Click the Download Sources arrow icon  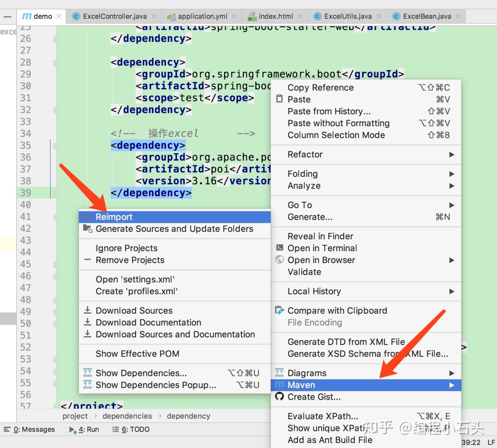[87, 310]
